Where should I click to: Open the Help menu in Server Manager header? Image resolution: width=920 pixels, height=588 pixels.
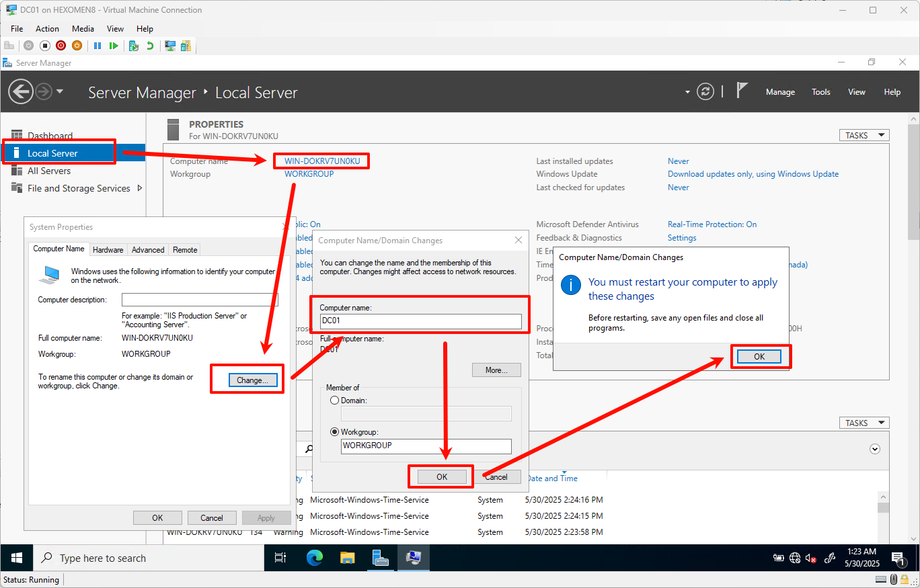point(892,92)
